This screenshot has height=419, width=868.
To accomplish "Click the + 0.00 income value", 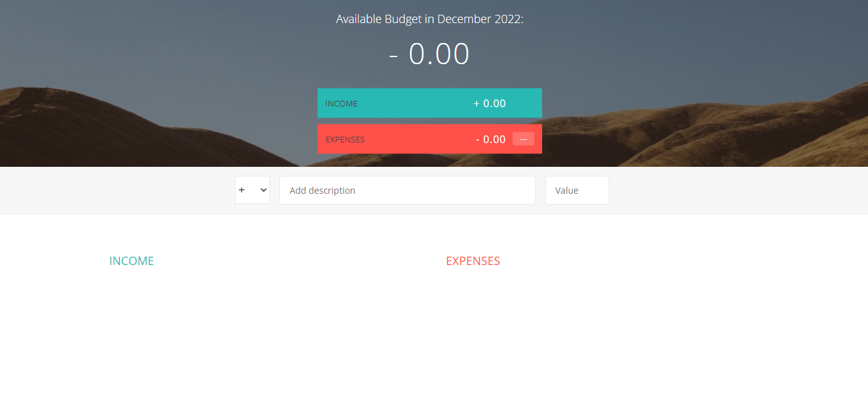I will (x=489, y=103).
